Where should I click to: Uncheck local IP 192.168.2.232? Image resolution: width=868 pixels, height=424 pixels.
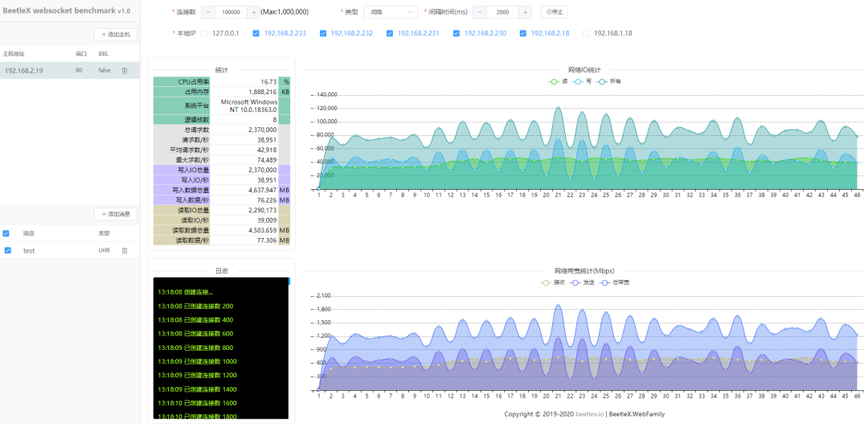[x=323, y=33]
